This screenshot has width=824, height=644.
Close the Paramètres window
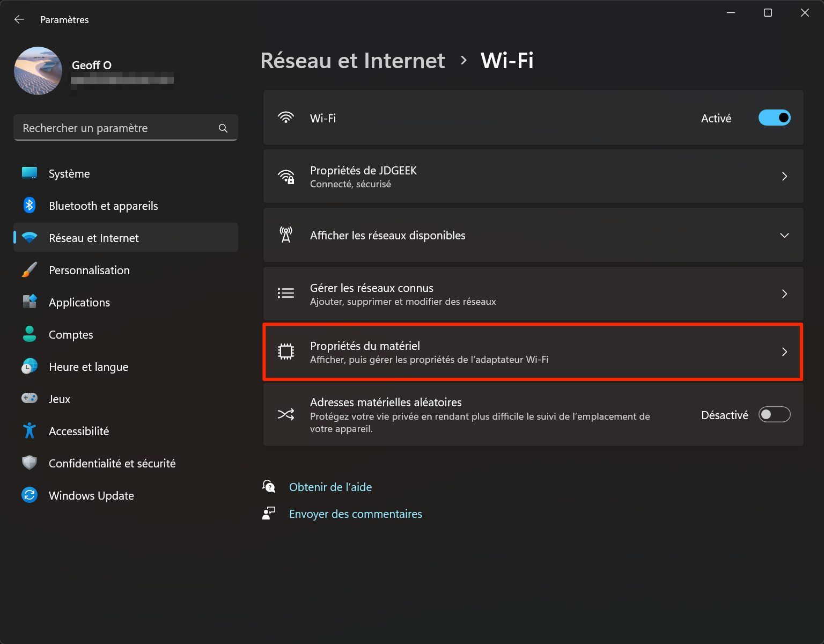tap(805, 12)
